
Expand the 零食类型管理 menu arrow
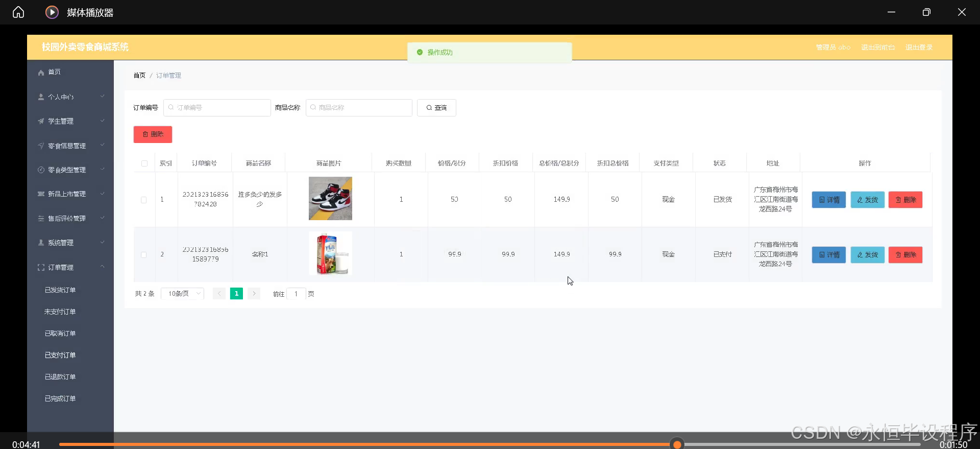point(102,170)
